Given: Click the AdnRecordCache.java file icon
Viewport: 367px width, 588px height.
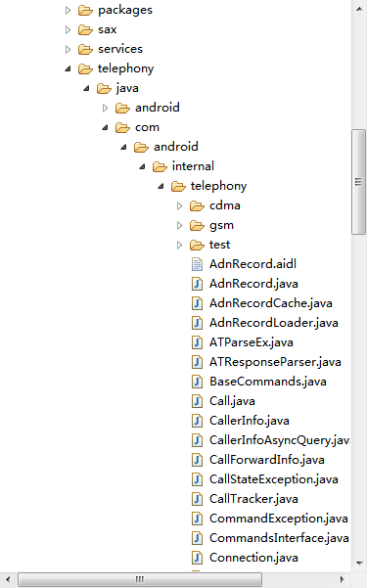Looking at the screenshot, I should coord(197,303).
